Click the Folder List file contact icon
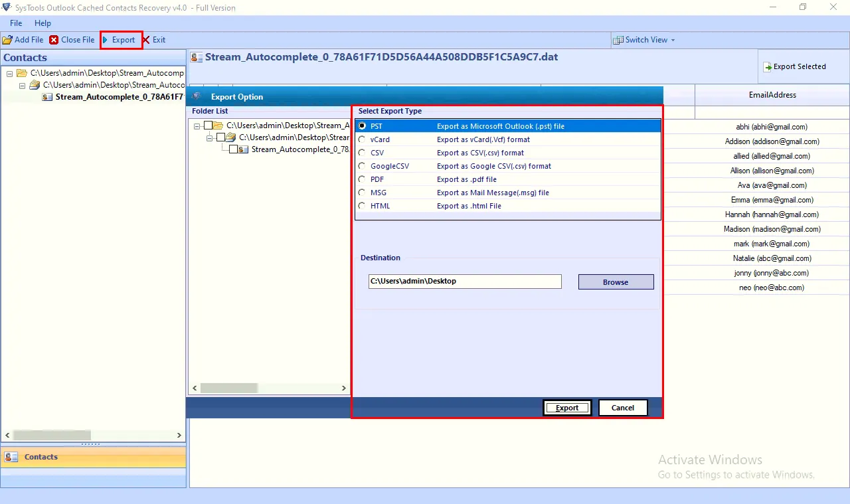The width and height of the screenshot is (850, 504). (x=244, y=149)
